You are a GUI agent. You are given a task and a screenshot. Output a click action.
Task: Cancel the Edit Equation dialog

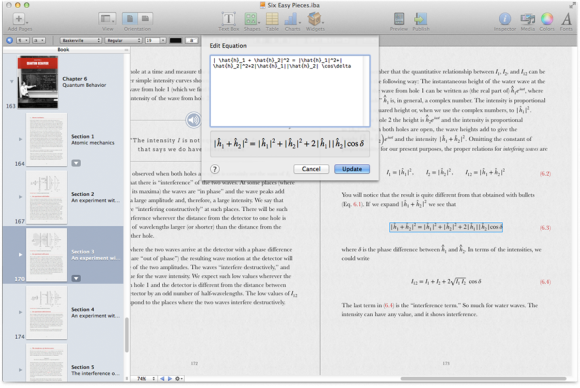click(311, 169)
